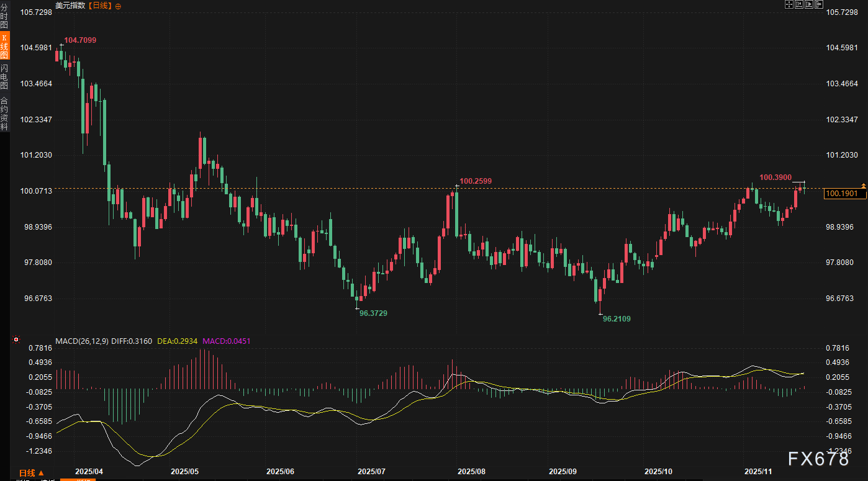Open the 闪电图 tab

point(4,76)
